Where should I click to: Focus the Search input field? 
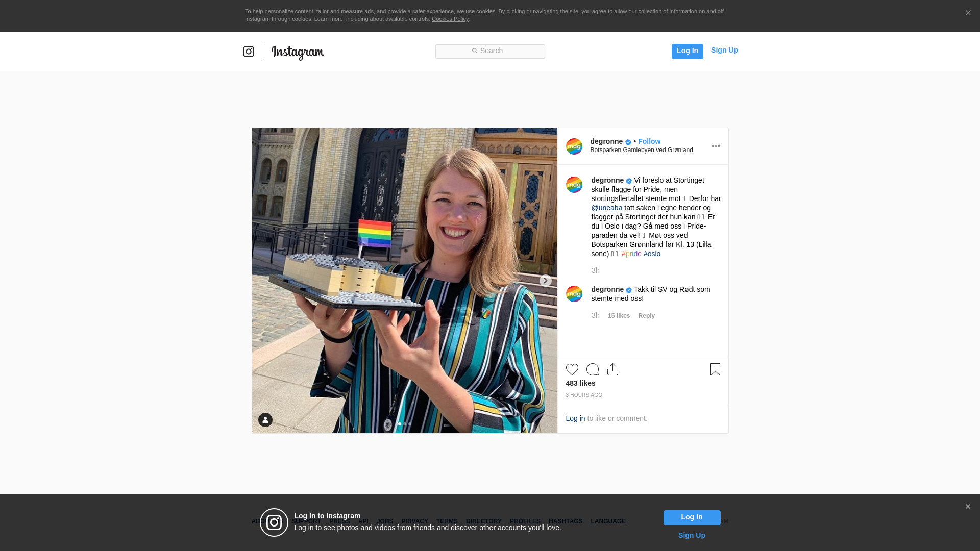click(490, 52)
